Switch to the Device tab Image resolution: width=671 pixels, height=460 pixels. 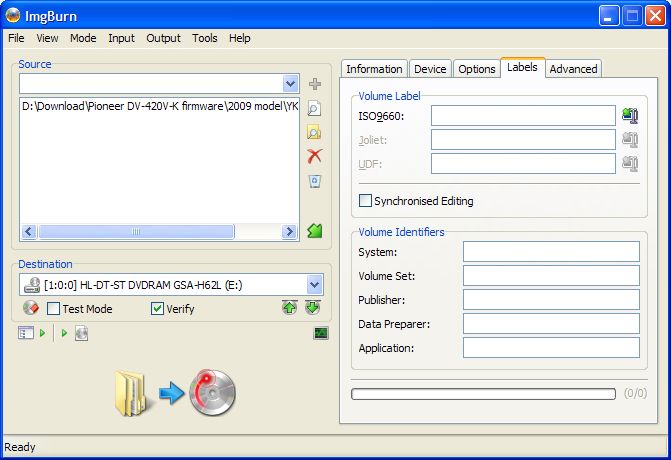[x=430, y=69]
